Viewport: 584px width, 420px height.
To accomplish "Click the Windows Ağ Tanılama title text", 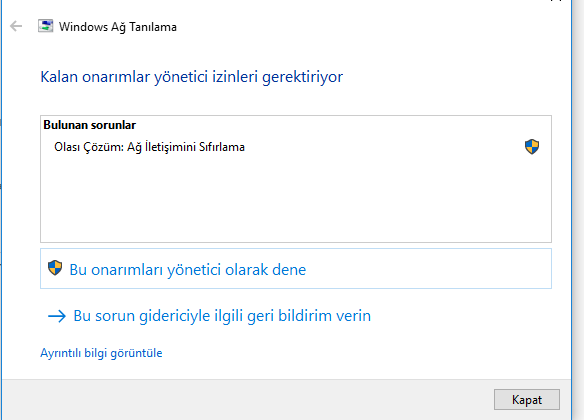I will point(118,27).
